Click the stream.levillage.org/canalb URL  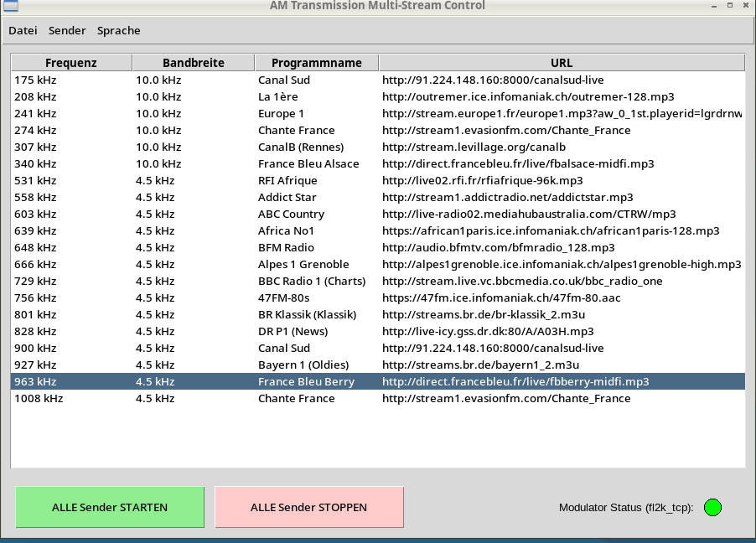(474, 147)
